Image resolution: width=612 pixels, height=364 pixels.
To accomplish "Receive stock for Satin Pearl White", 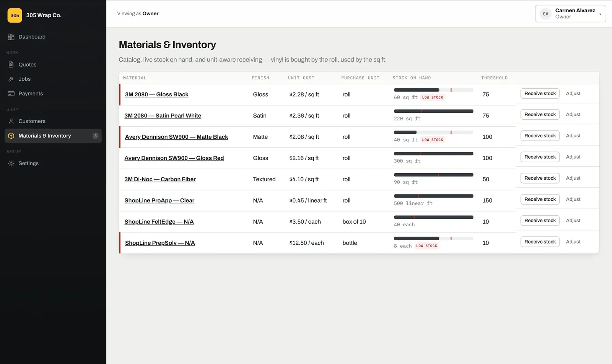I will [x=540, y=115].
